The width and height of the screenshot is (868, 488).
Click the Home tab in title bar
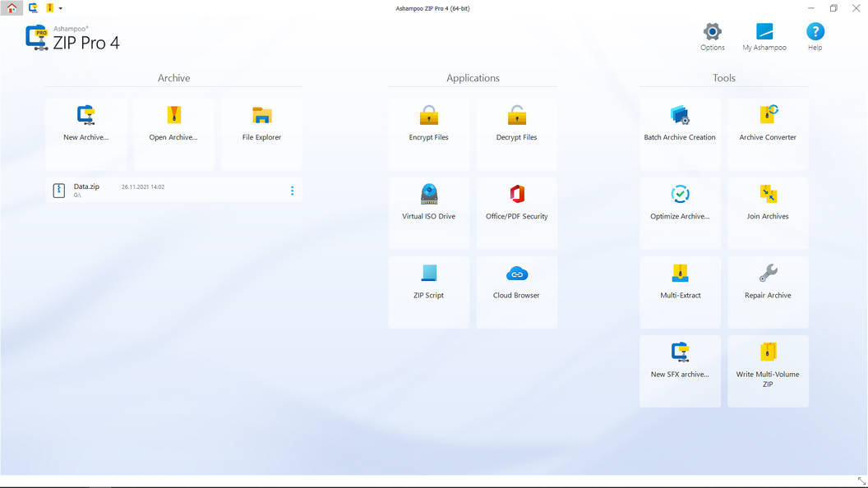(x=12, y=8)
